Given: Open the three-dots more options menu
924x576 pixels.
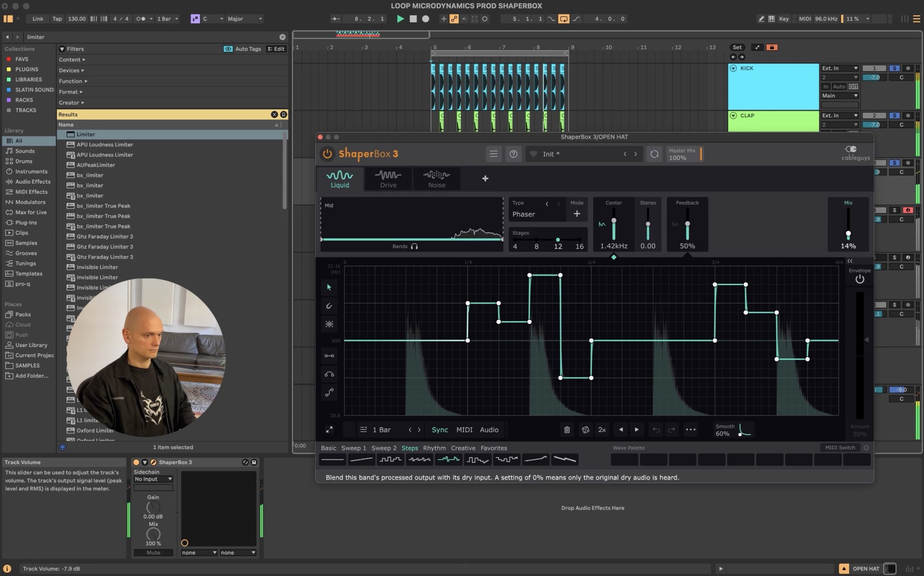Looking at the screenshot, I should coord(690,430).
